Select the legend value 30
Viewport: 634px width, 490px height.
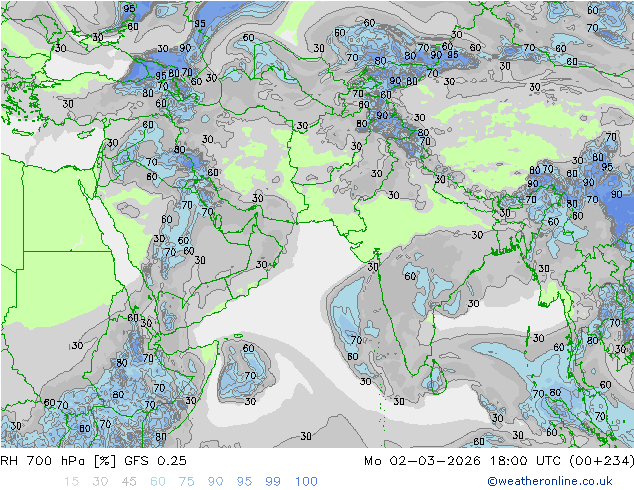(x=100, y=481)
